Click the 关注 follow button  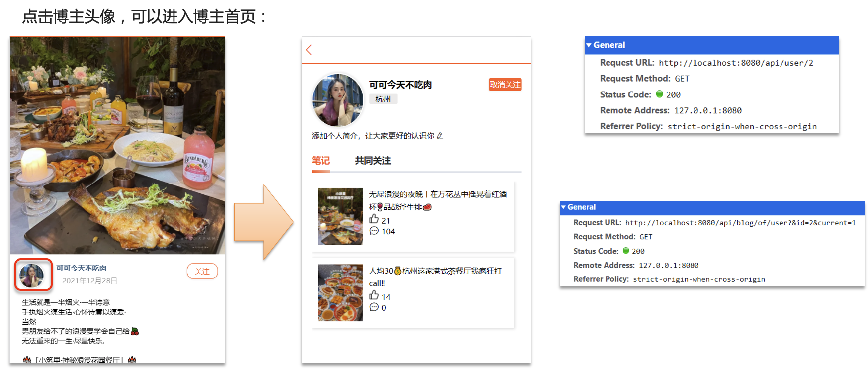point(202,271)
